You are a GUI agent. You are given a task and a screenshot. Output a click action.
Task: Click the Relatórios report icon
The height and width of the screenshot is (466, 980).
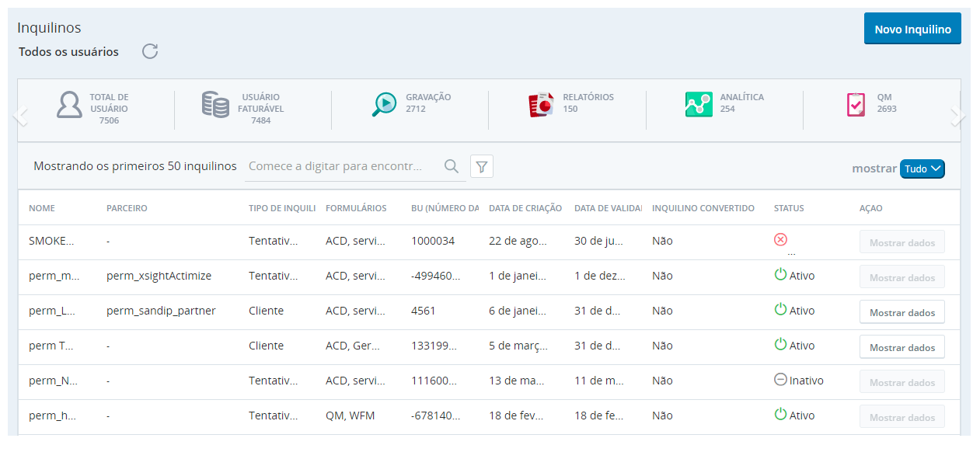[541, 105]
